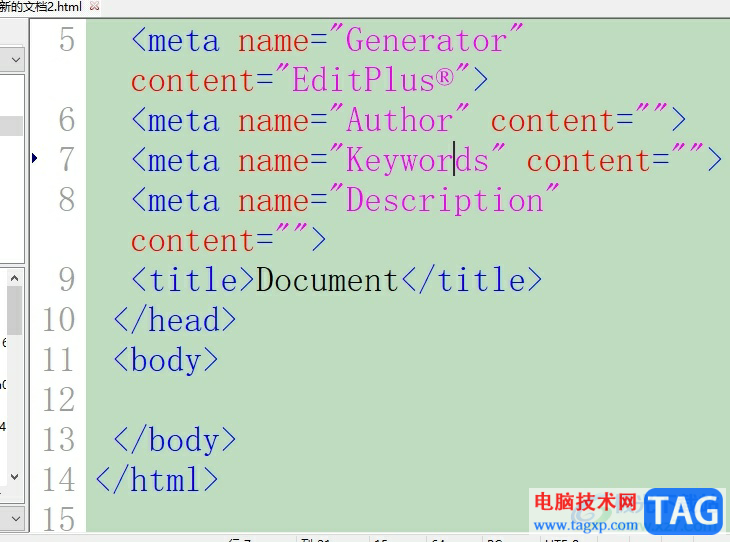Click the opening <body> tag

click(x=166, y=360)
